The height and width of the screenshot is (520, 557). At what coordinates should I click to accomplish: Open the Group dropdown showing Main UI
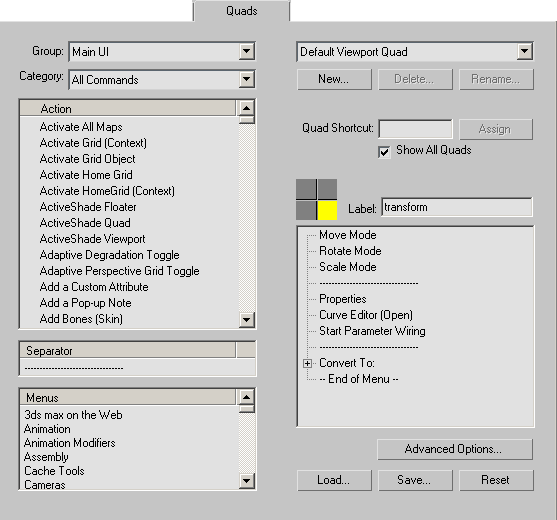pos(162,52)
